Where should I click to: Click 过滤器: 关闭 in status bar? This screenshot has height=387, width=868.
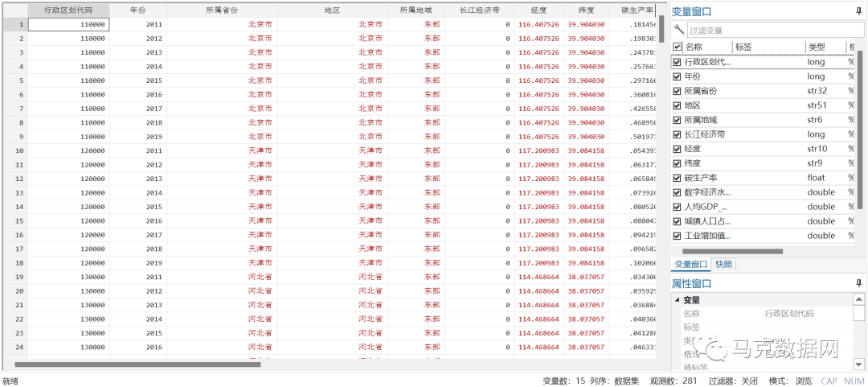pos(733,381)
